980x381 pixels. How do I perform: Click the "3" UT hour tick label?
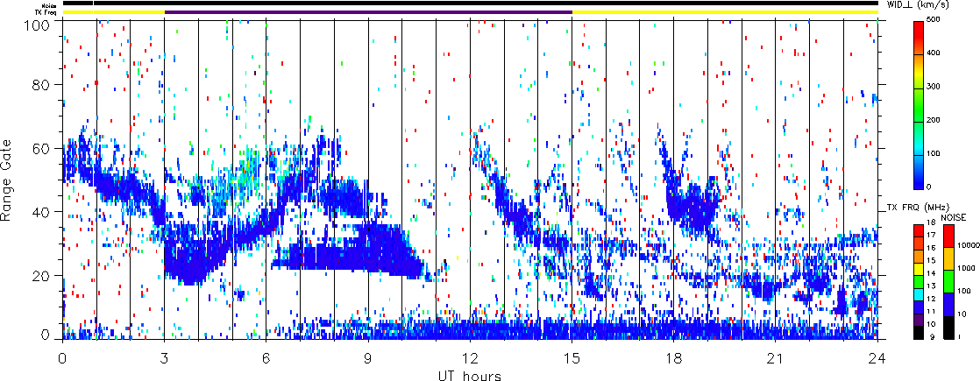tap(165, 359)
